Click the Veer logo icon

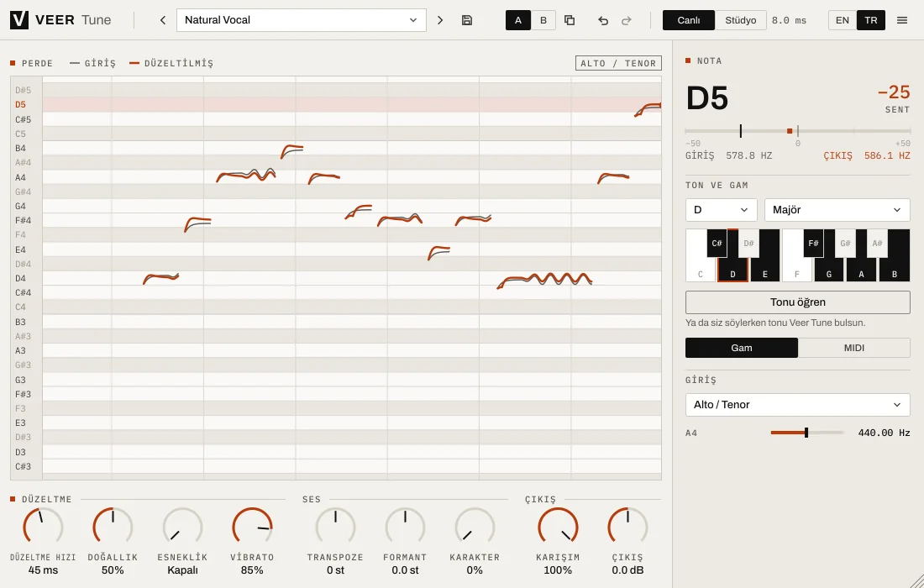click(x=19, y=20)
